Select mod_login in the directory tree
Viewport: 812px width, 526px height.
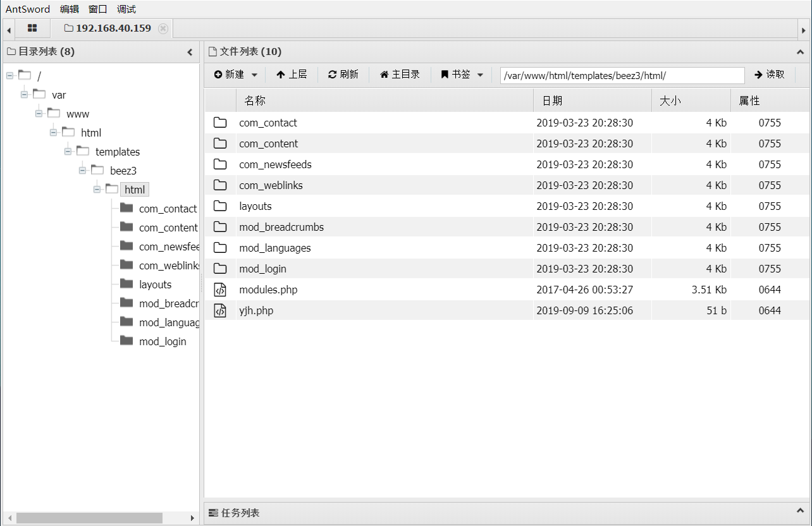pyautogui.click(x=163, y=341)
